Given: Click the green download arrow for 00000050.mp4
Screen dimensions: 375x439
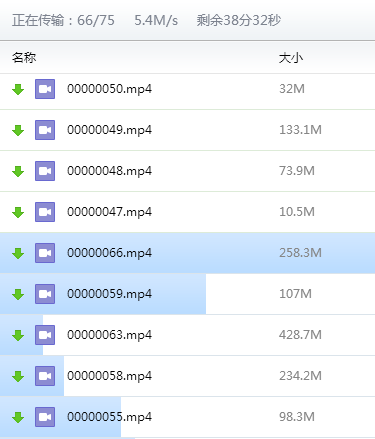Looking at the screenshot, I should [x=18, y=89].
